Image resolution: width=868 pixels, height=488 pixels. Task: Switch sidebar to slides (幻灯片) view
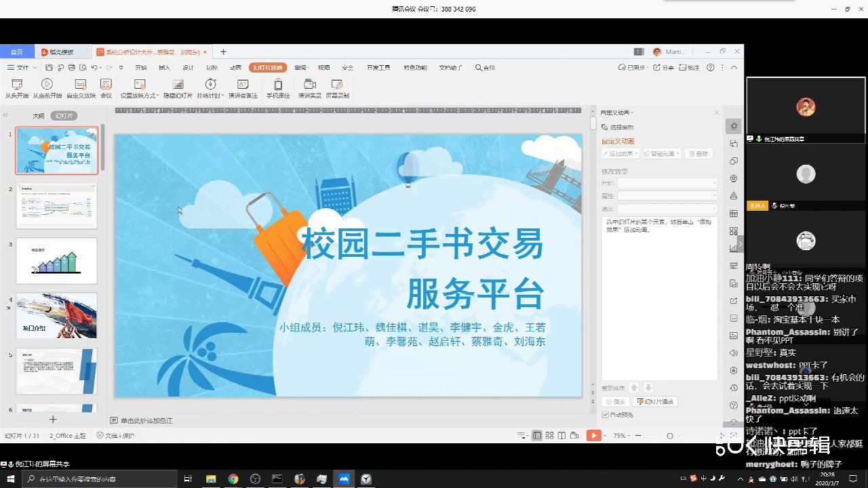pos(64,116)
